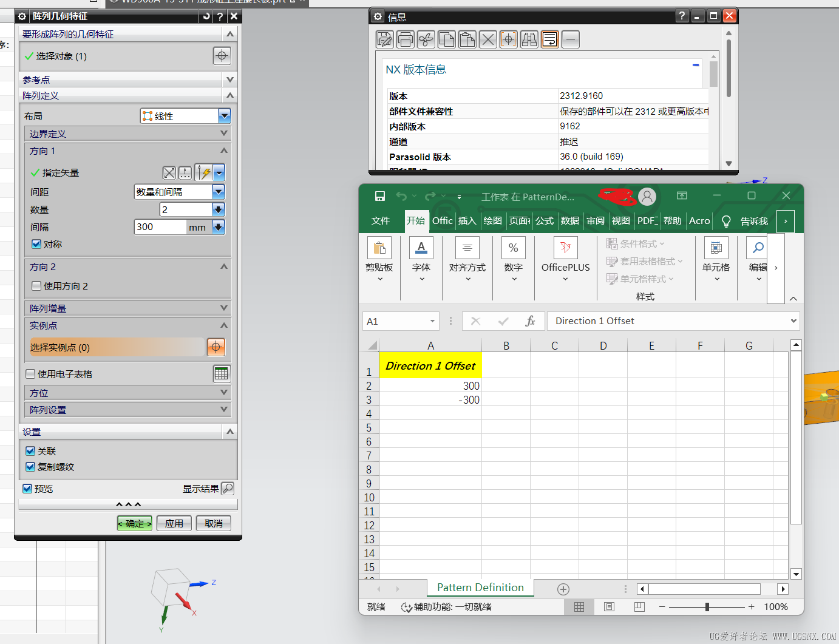Viewport: 839px width, 644px height.
Task: Click the 显示结果 magnifier icon
Action: (228, 489)
